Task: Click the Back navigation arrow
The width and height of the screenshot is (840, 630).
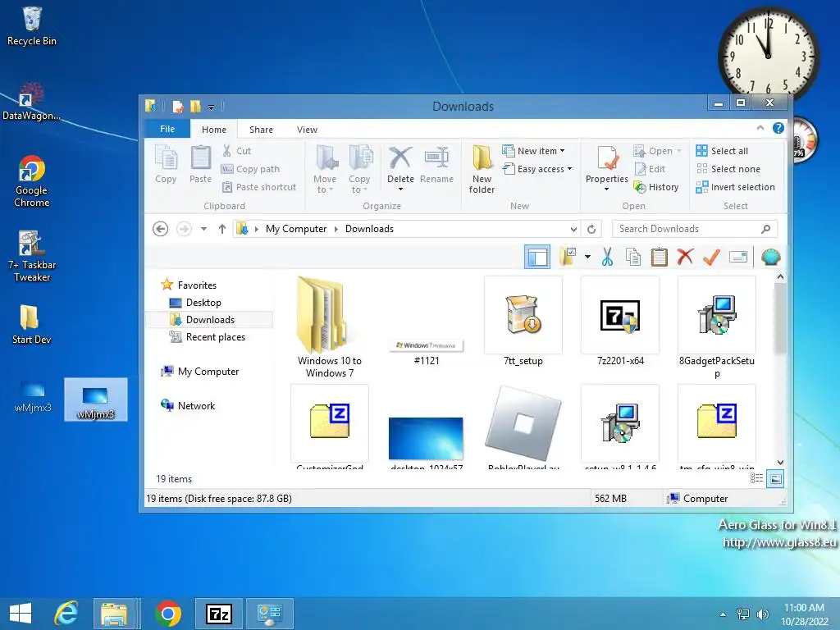Action: tap(160, 229)
